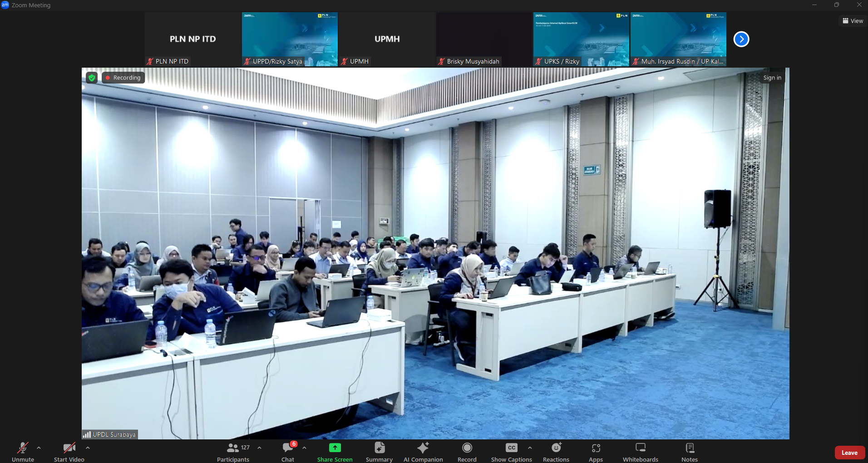
Task: Open Whiteboards
Action: 640,452
